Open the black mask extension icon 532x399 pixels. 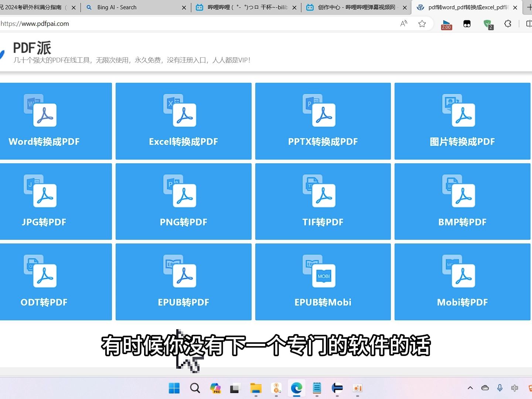point(467,24)
